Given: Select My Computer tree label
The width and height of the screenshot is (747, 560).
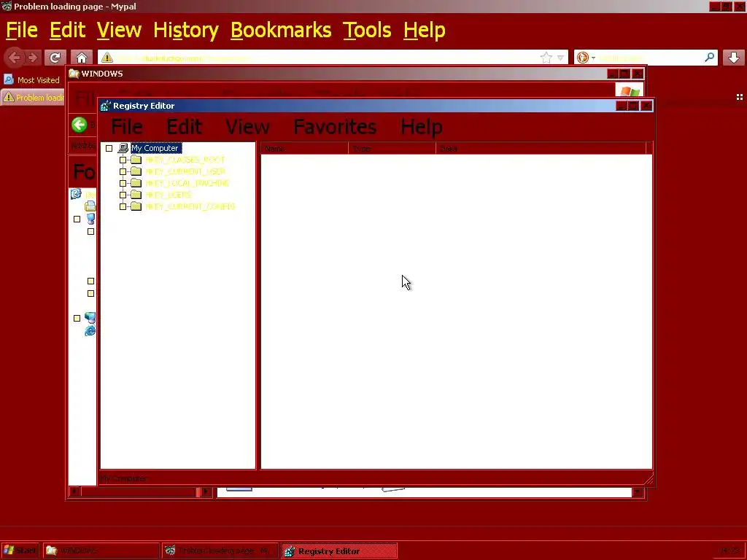Looking at the screenshot, I should 156,148.
